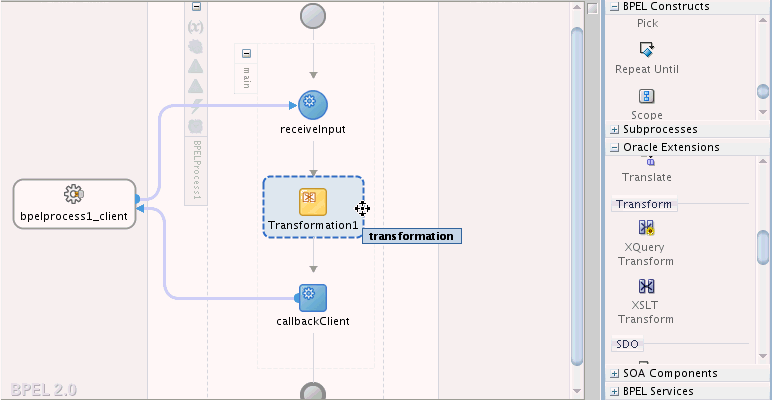Image resolution: width=772 pixels, height=400 pixels.
Task: Pick the XQuery Transform palette icon
Action: (x=645, y=227)
